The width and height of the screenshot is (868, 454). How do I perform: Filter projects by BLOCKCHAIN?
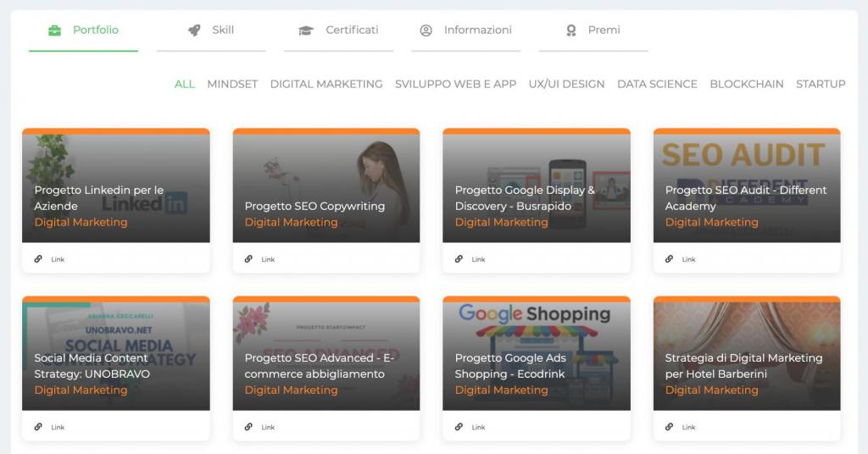point(747,84)
